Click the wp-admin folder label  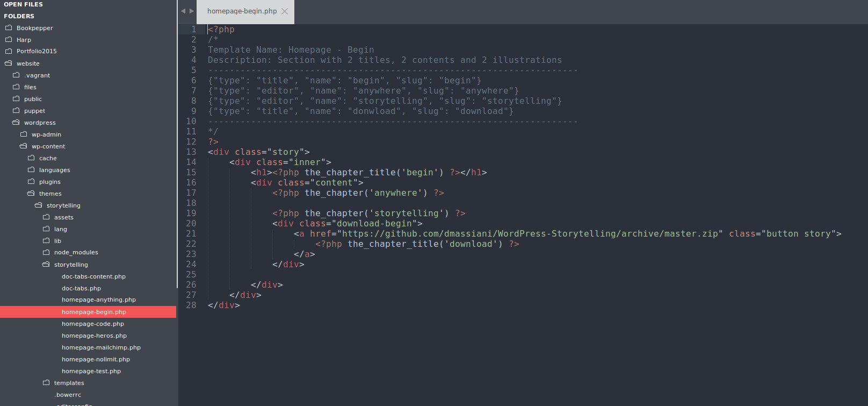46,134
